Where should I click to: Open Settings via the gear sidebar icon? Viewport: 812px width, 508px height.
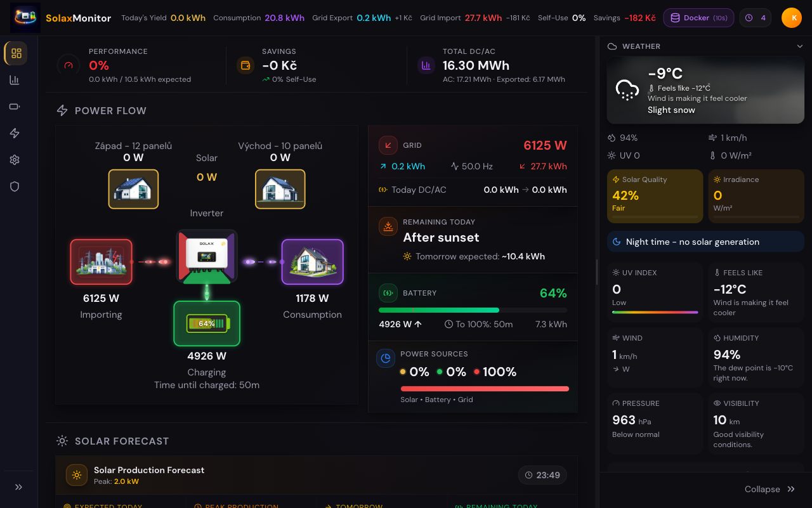pos(14,160)
